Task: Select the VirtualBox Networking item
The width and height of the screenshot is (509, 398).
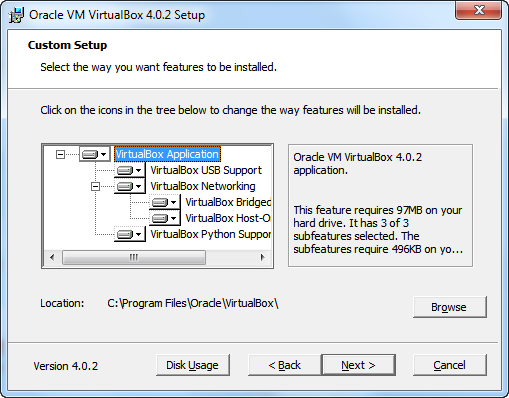Action: (203, 186)
